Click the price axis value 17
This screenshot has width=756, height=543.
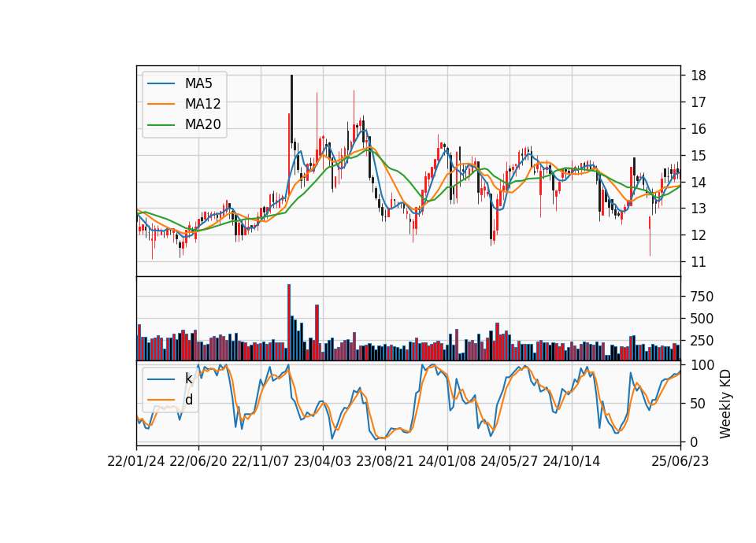coord(699,102)
